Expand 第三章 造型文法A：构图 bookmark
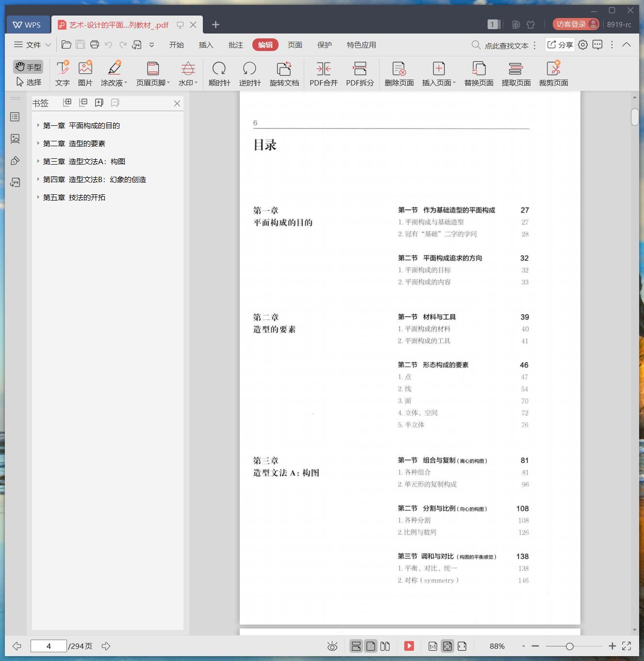This screenshot has width=644, height=661. click(38, 161)
